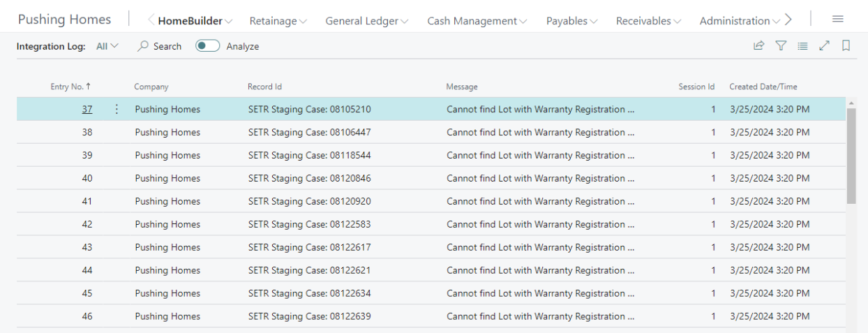Image resolution: width=868 pixels, height=333 pixels.
Task: Open the HomeBuilder dropdown menu
Action: [195, 21]
